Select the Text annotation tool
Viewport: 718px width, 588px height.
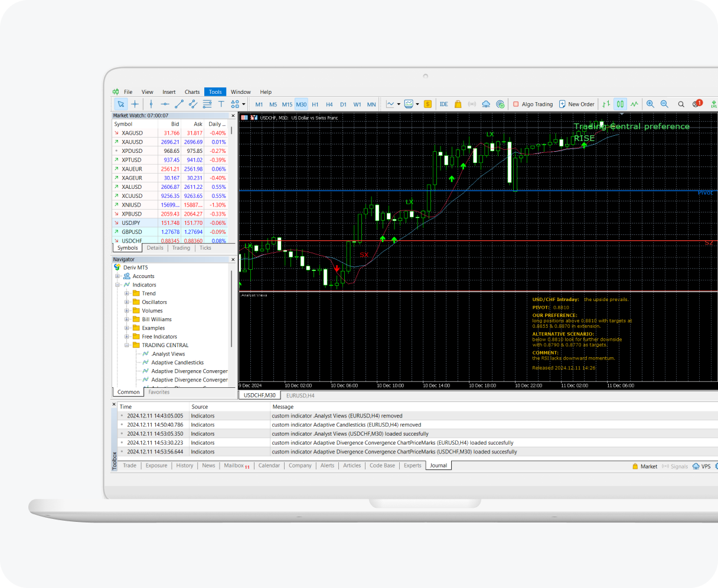pyautogui.click(x=221, y=104)
